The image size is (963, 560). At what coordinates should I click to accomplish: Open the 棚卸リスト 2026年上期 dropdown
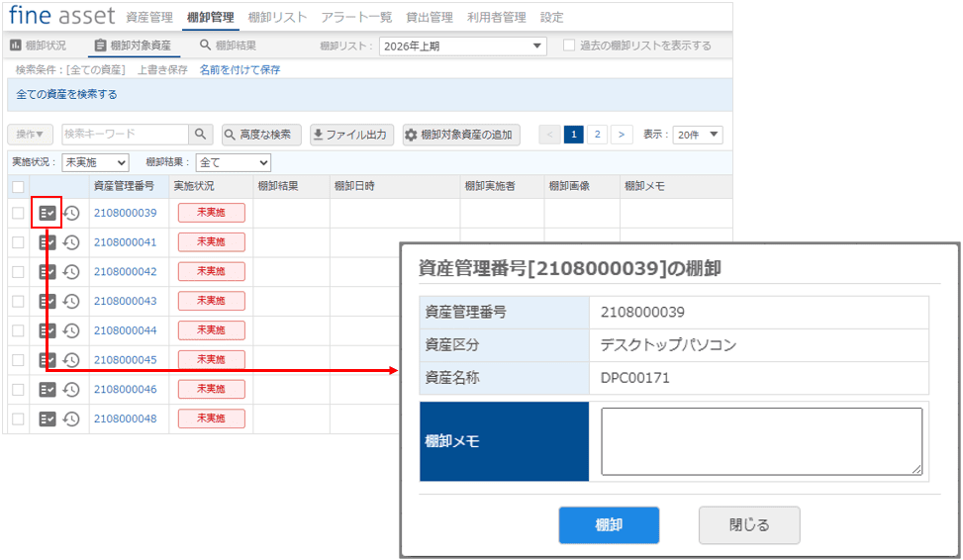[x=462, y=47]
